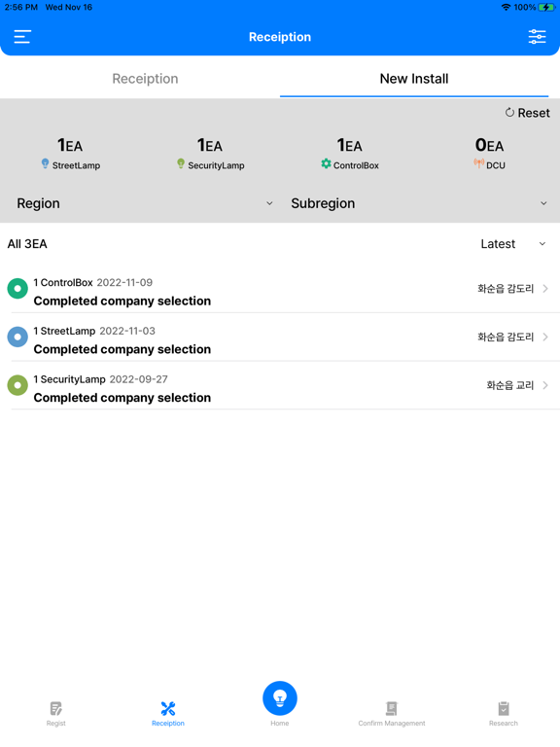Filter by DCU antenna count

(x=489, y=154)
